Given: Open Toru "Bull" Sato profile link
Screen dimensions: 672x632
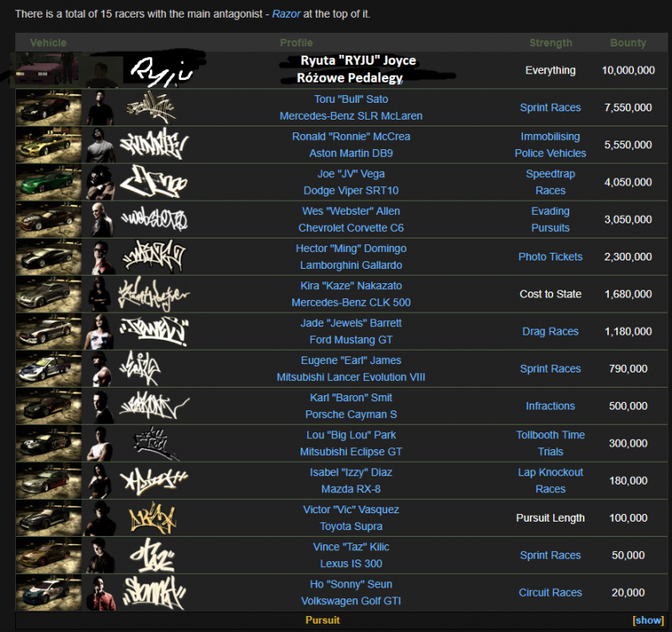Looking at the screenshot, I should pos(351,99).
